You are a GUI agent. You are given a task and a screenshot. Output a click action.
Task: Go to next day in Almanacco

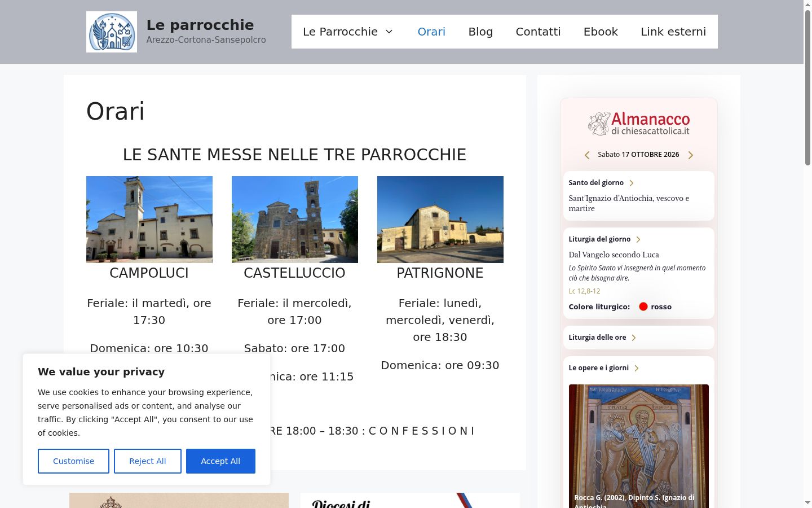tap(691, 155)
